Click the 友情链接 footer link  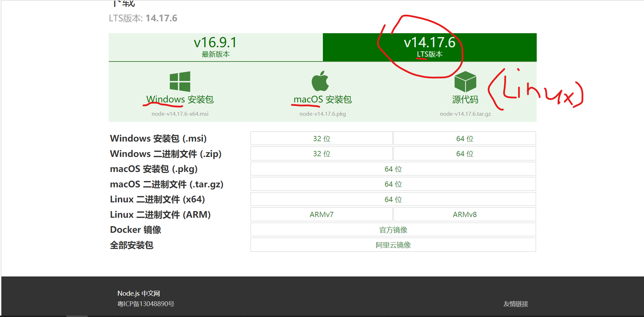[x=516, y=304]
